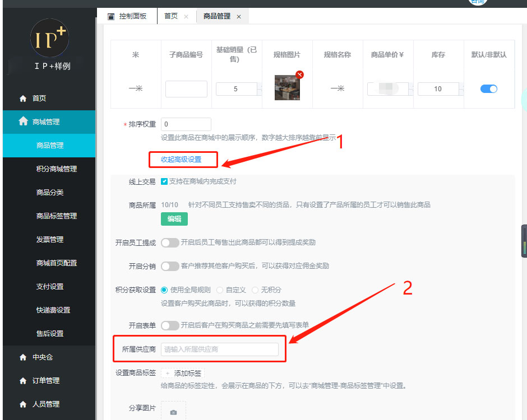Select the 自定义 points radio option
Viewport: 527px width, 420px height.
point(220,290)
